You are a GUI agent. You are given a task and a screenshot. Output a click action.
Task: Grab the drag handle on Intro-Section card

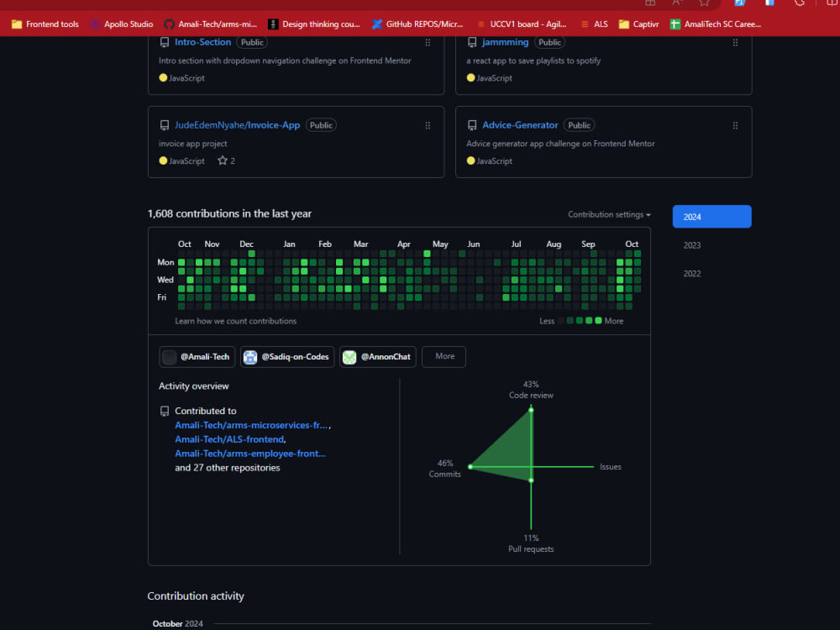[x=428, y=42]
